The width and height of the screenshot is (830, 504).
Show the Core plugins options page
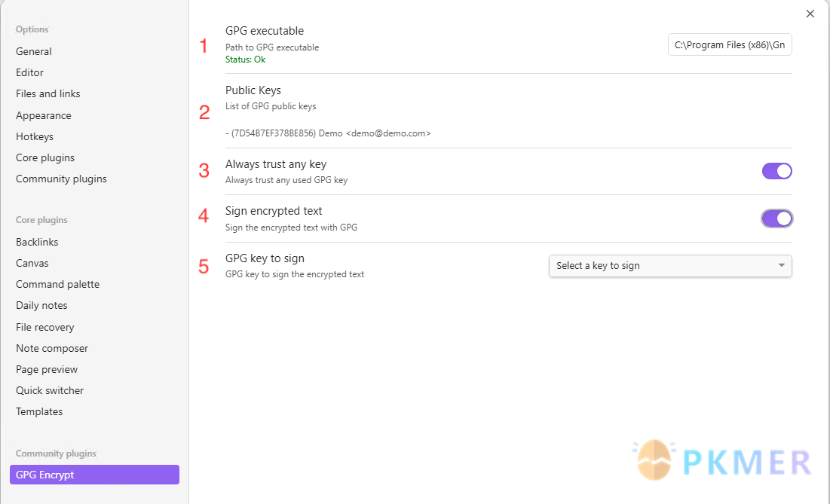tap(45, 157)
